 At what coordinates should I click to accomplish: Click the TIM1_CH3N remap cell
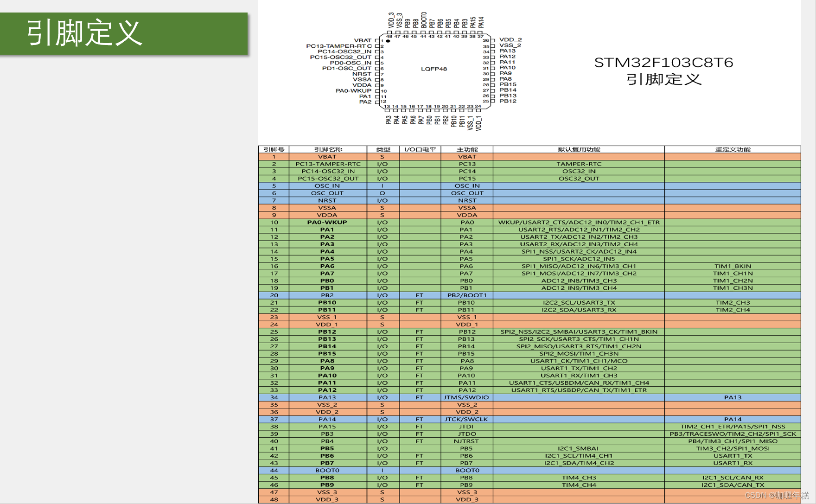click(x=733, y=288)
